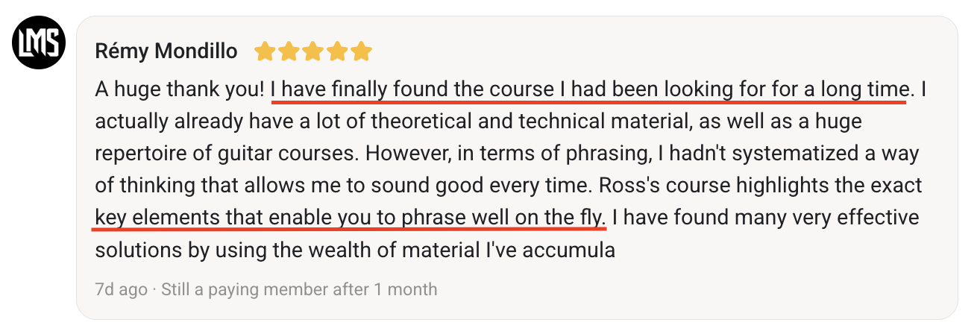980x334 pixels.
Task: Click the truncated word "accumula" to expand review
Action: tap(567, 250)
